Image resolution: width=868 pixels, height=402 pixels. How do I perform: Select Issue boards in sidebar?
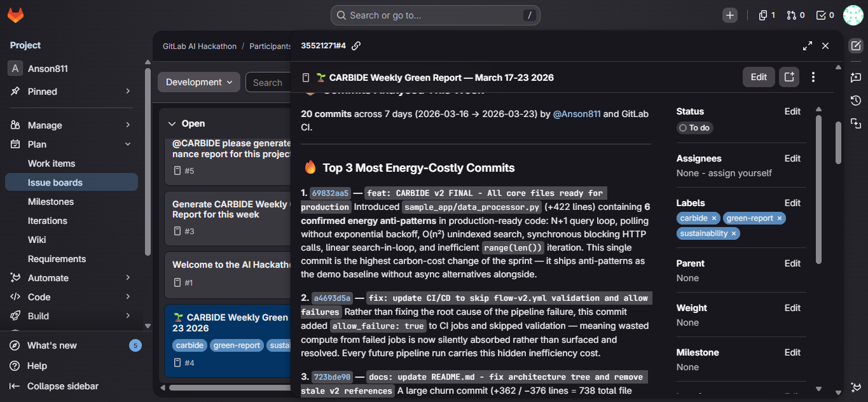click(71, 183)
